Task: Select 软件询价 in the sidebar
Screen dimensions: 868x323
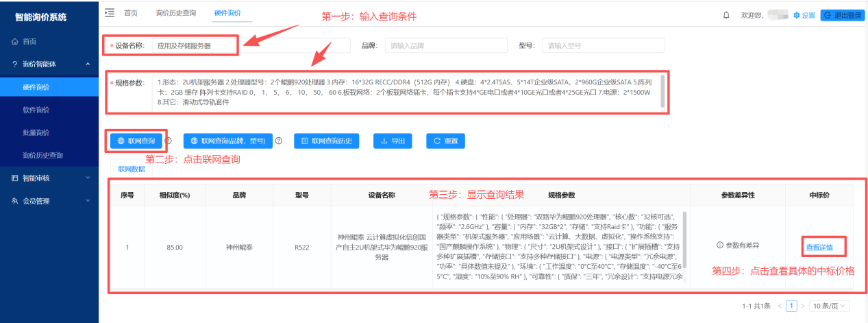Action: click(36, 110)
